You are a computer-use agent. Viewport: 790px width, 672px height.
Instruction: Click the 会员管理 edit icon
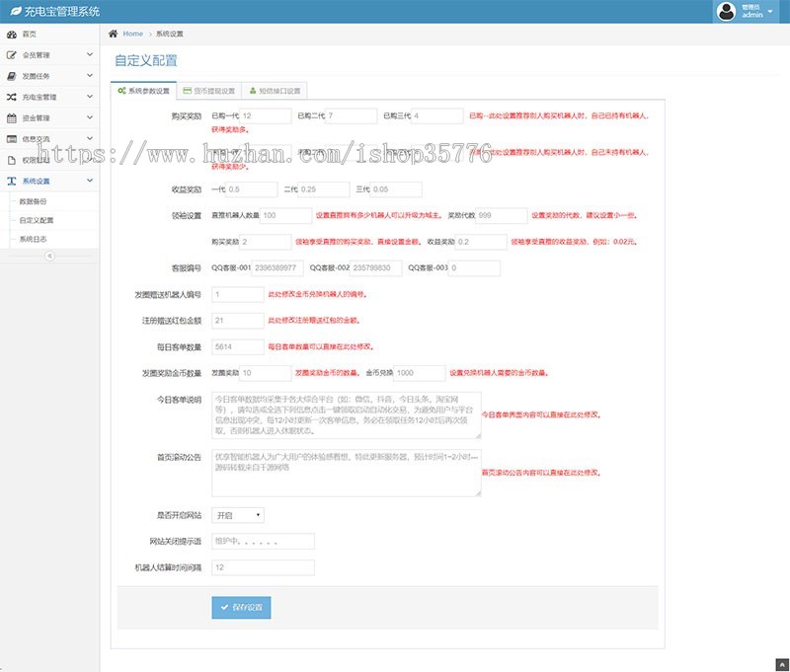[12, 55]
